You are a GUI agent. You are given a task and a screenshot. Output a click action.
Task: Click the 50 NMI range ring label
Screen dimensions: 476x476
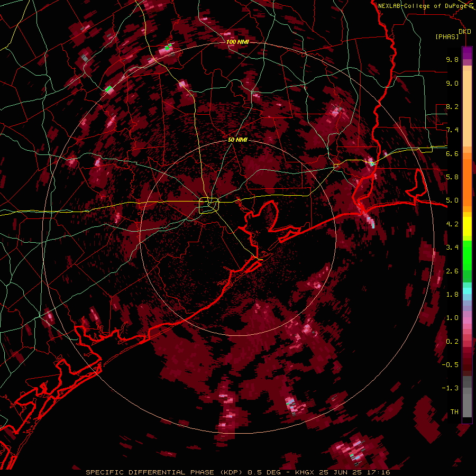click(x=237, y=140)
